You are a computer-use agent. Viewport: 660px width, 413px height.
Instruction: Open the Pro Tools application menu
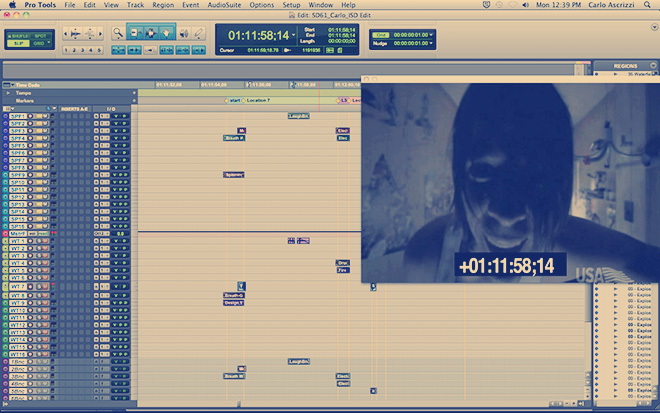click(40, 5)
